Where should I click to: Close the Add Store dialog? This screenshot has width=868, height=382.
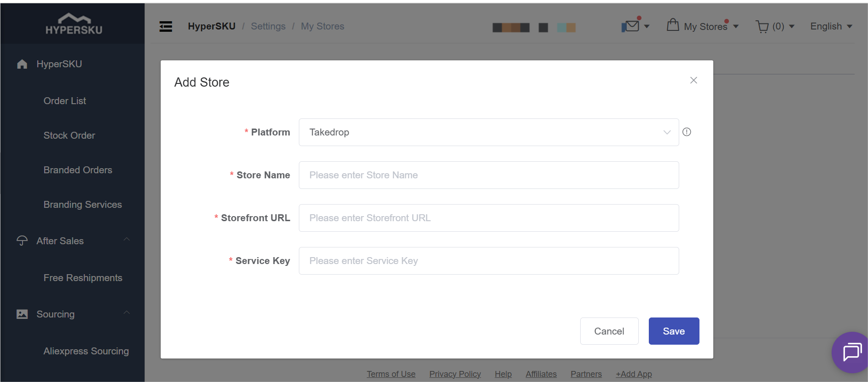[693, 80]
